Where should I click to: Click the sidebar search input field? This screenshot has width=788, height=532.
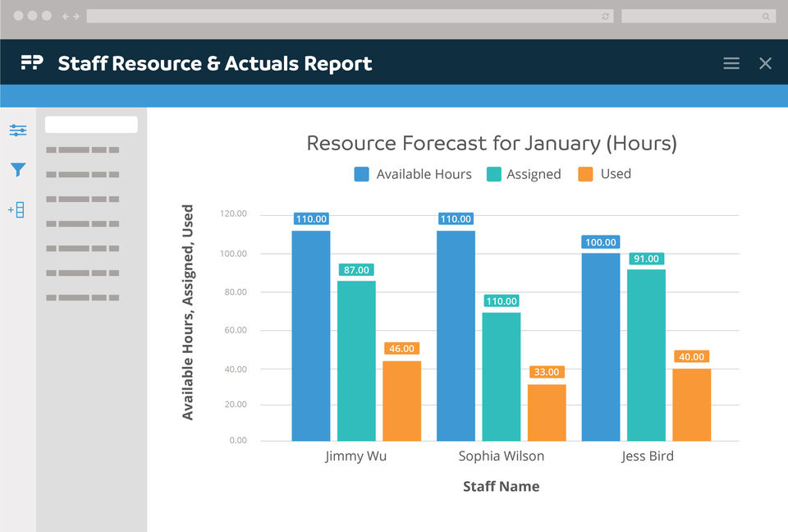click(91, 125)
